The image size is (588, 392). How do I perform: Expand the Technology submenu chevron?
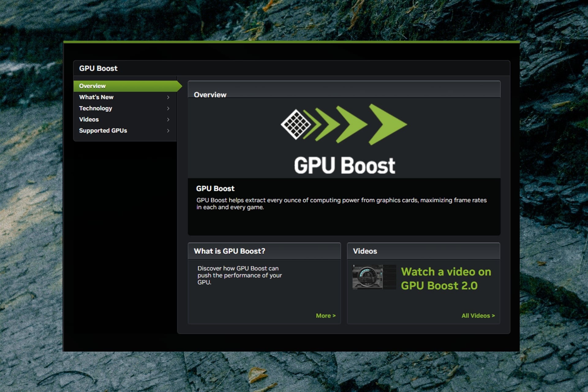(x=168, y=108)
